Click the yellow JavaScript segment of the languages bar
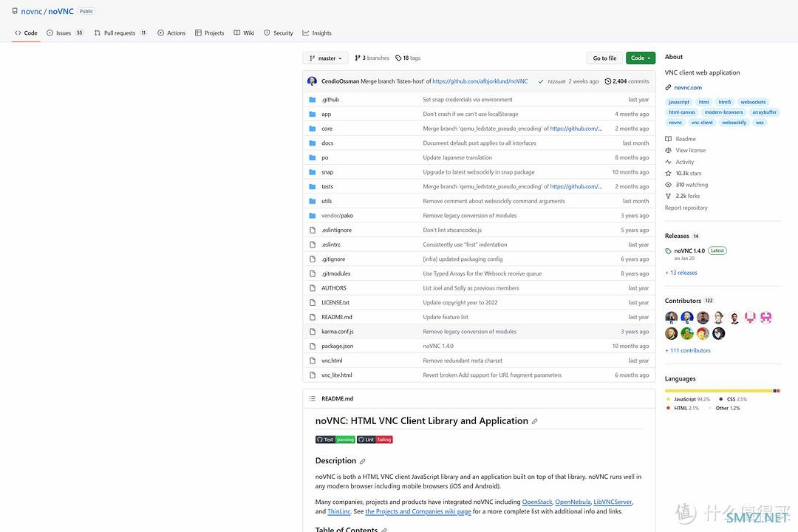798x532 pixels. (x=719, y=391)
